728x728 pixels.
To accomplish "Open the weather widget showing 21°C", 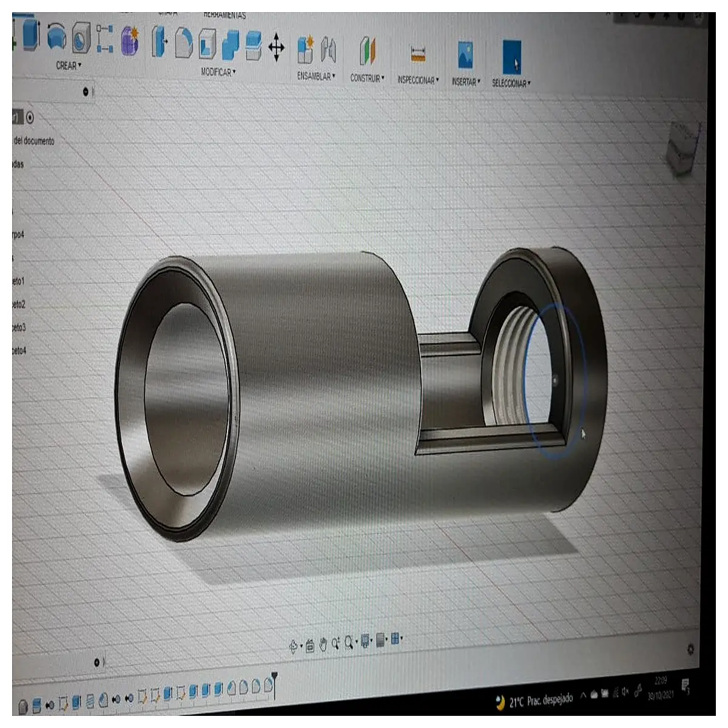I will point(534,701).
